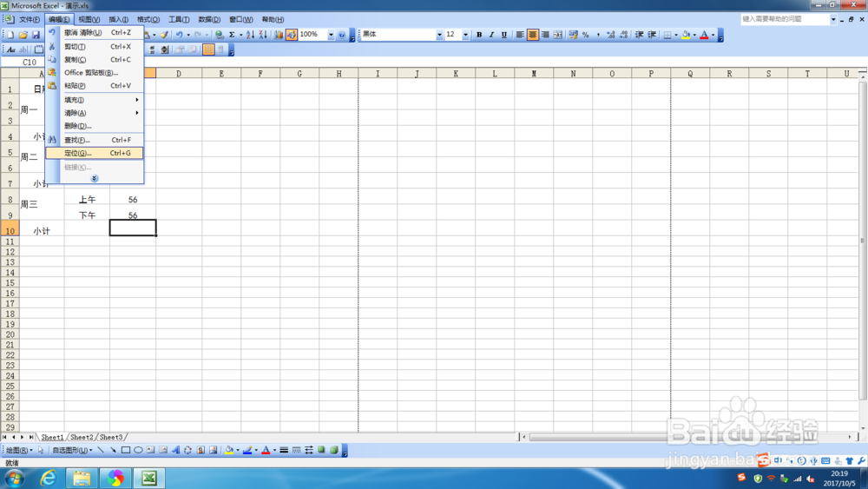
Task: Select the Arrow drawing tool
Action: pyautogui.click(x=113, y=450)
